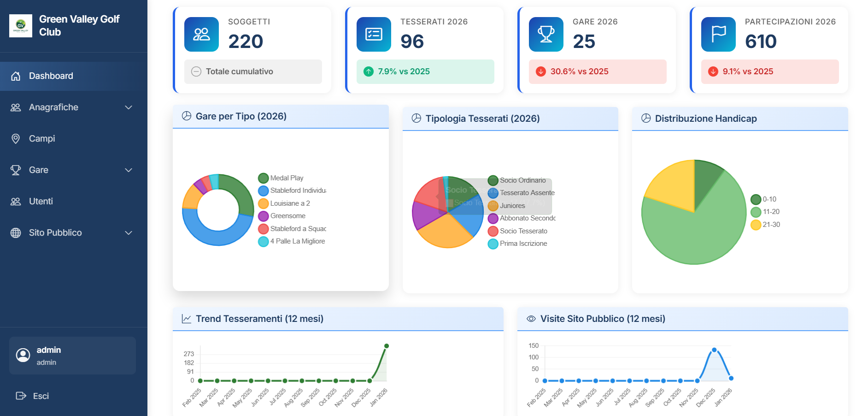Click the Soggetti users icon on stat card
Image resolution: width=868 pixels, height=416 pixels.
pyautogui.click(x=201, y=34)
